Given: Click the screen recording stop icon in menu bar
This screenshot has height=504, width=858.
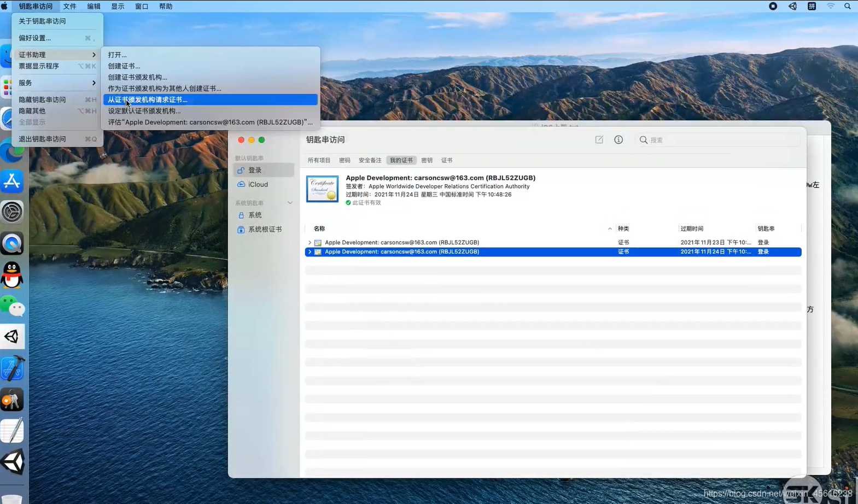Looking at the screenshot, I should pyautogui.click(x=773, y=6).
